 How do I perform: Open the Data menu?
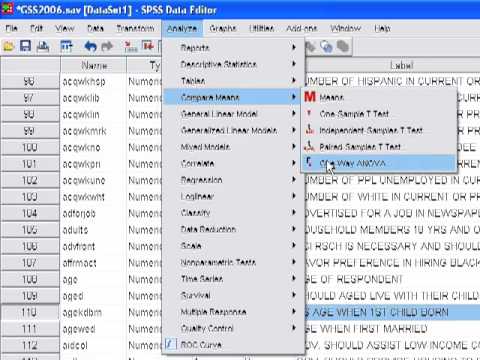point(96,28)
